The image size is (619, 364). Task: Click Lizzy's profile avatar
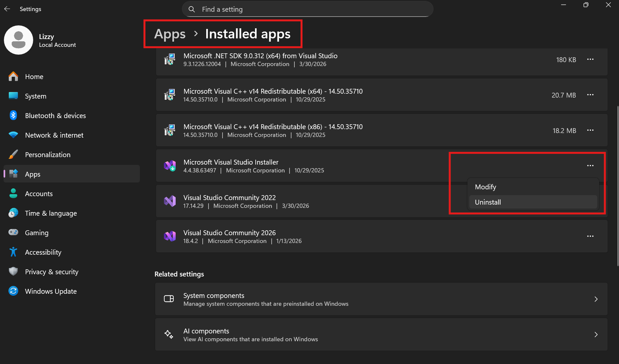click(19, 40)
